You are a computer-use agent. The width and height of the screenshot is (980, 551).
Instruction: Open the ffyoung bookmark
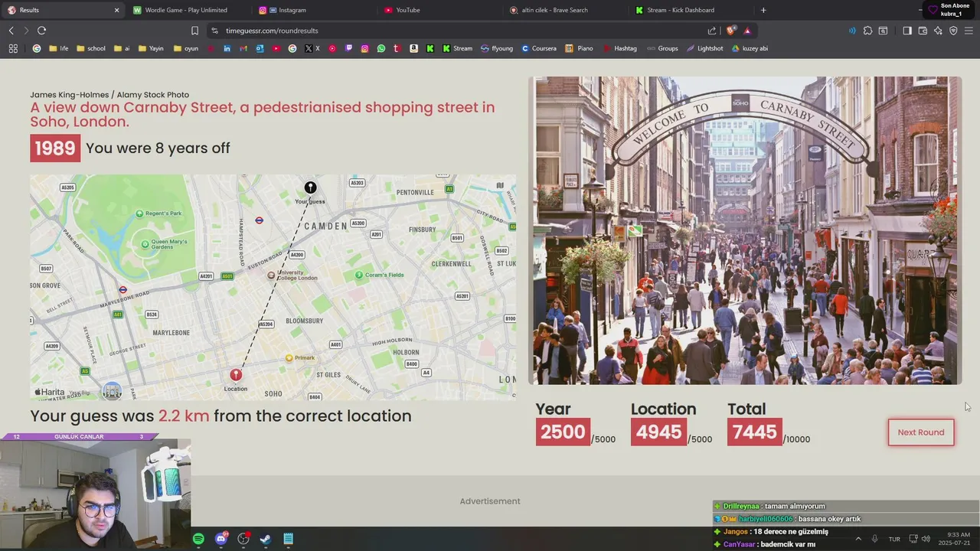point(497,48)
